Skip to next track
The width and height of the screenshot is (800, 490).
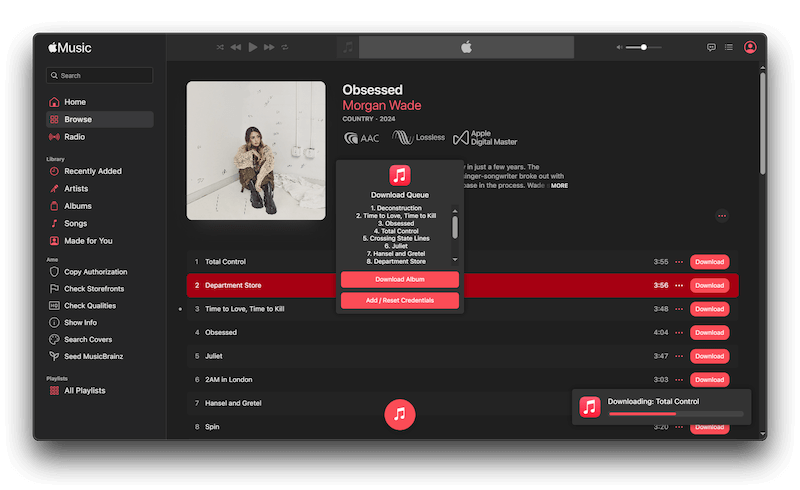(x=269, y=47)
